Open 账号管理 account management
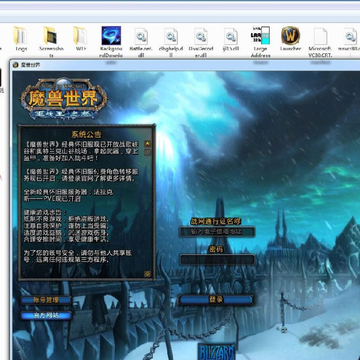The image size is (360, 360). [46, 300]
